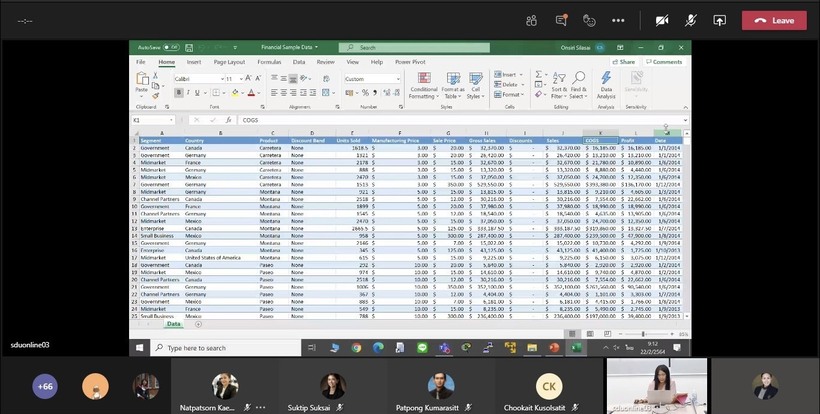This screenshot has width=820, height=414.
Task: Click the Share button in Excel
Action: (x=626, y=62)
